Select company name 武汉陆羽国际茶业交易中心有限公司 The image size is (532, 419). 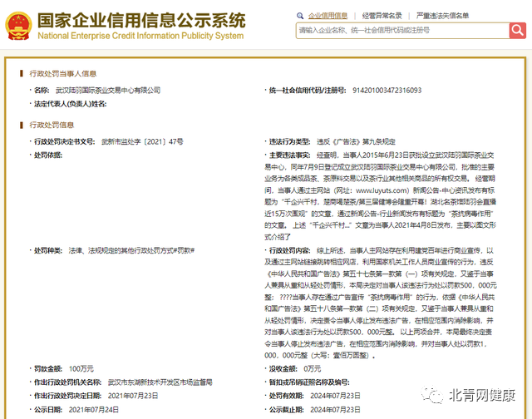pos(108,91)
